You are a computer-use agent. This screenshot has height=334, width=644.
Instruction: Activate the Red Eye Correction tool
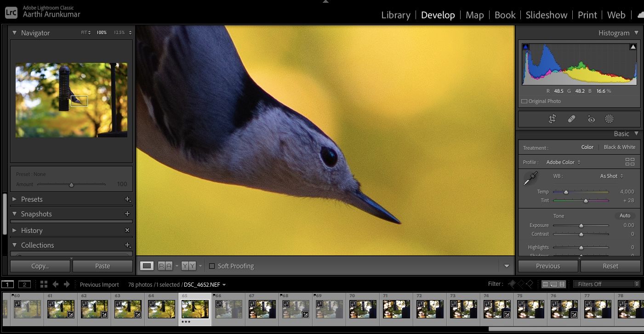591,119
